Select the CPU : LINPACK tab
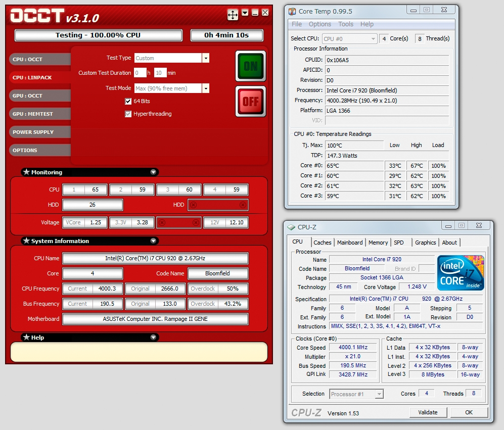The width and height of the screenshot is (504, 430). (40, 77)
